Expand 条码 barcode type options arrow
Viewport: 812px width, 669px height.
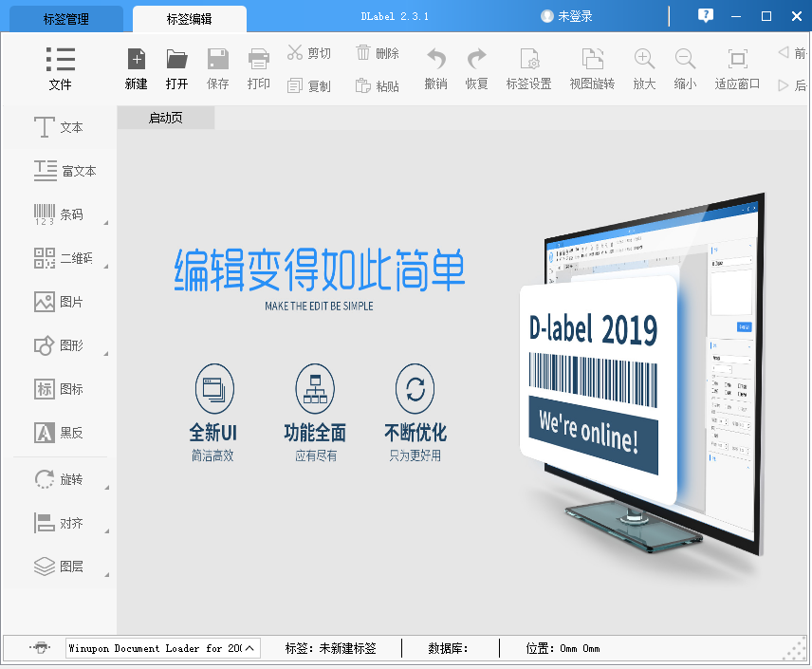click(106, 223)
